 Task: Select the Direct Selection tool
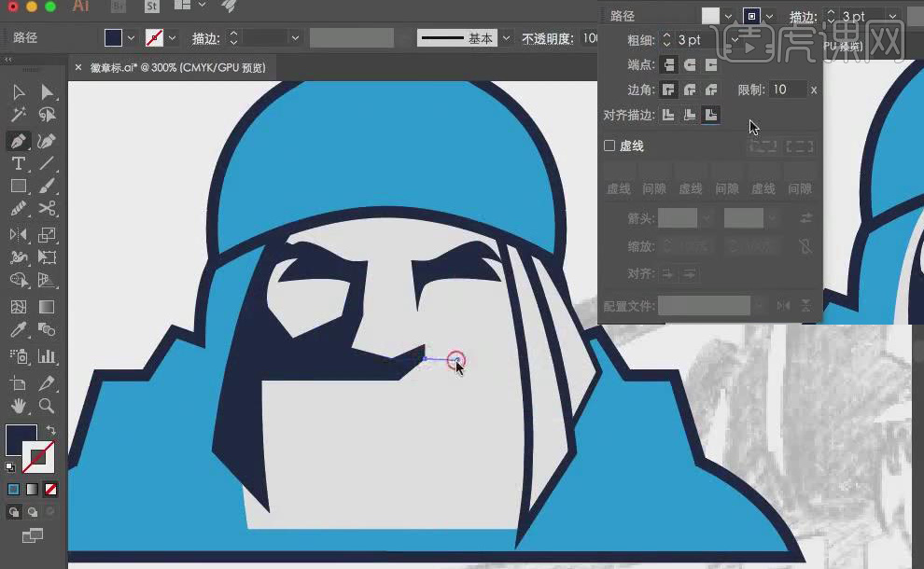click(47, 91)
